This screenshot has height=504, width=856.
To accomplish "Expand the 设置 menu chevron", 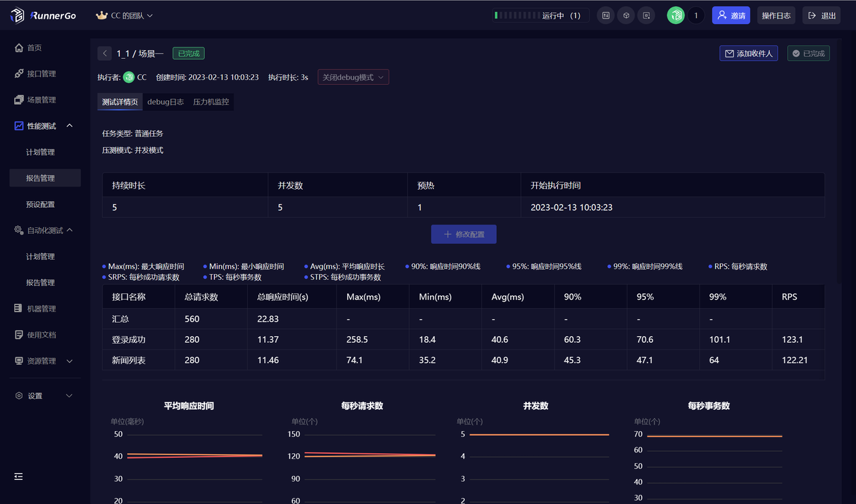I will point(69,396).
